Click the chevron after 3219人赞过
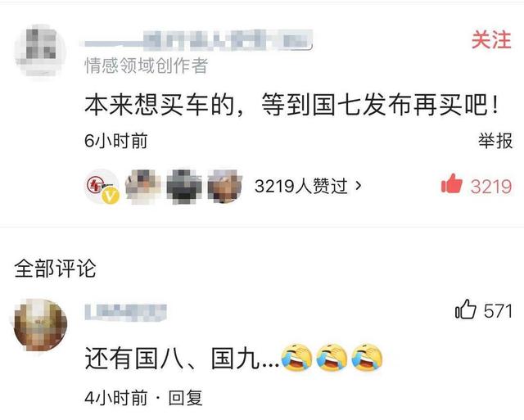The image size is (524, 420). tap(359, 186)
